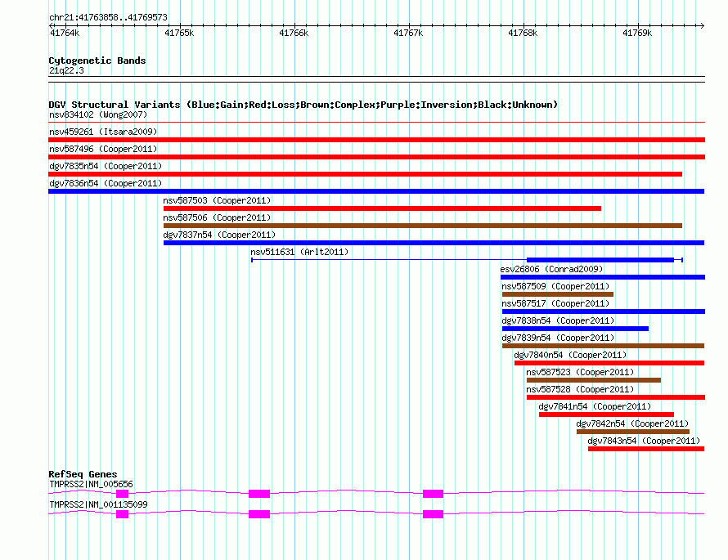Select the nsv511631 (Arlt2011) variant label
The width and height of the screenshot is (728, 560).
(299, 252)
